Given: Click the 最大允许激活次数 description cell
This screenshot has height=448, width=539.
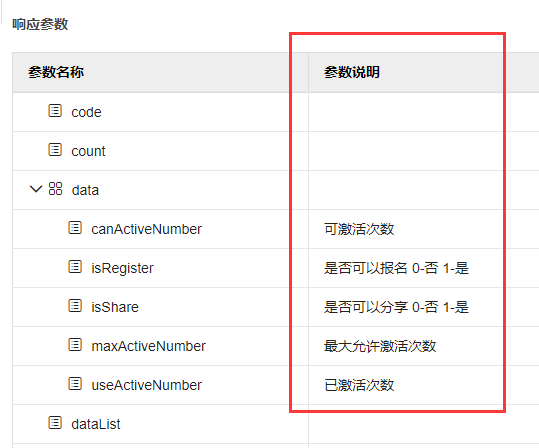Looking at the screenshot, I should (380, 346).
